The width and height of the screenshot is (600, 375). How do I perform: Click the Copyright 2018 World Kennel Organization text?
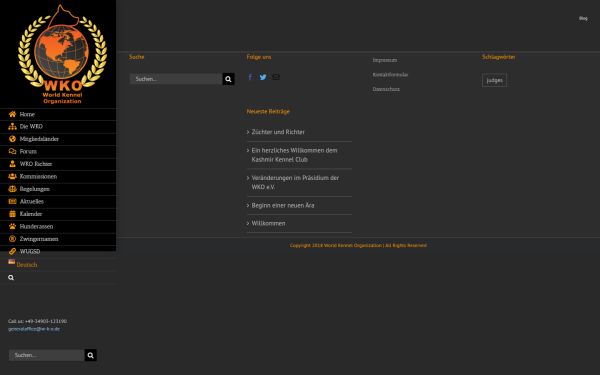click(x=358, y=246)
